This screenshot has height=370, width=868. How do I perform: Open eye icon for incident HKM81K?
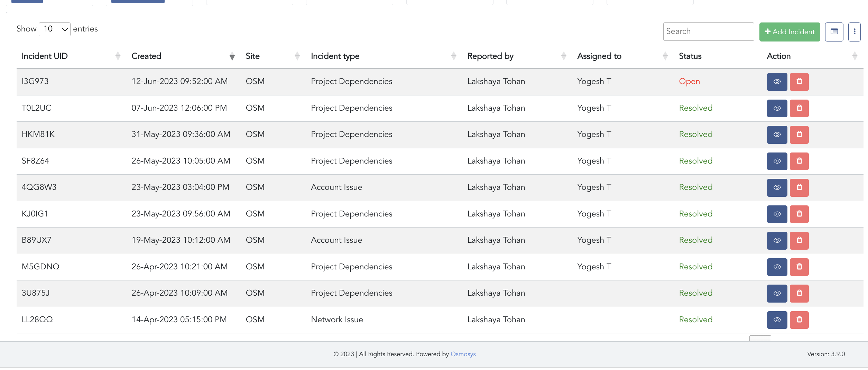777,135
